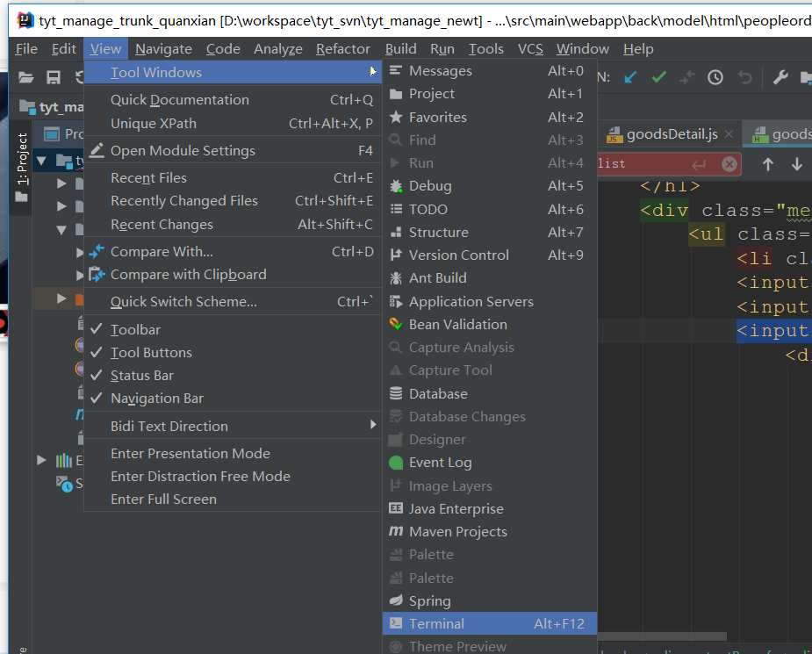Open settings wrench icon in toolbar

[780, 77]
